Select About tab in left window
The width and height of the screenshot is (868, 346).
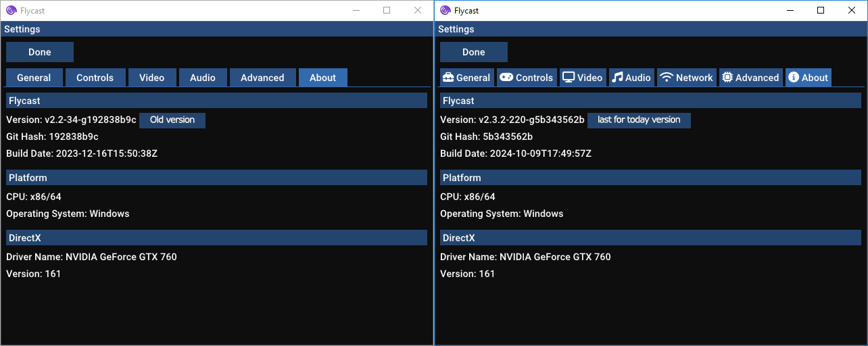pos(323,78)
